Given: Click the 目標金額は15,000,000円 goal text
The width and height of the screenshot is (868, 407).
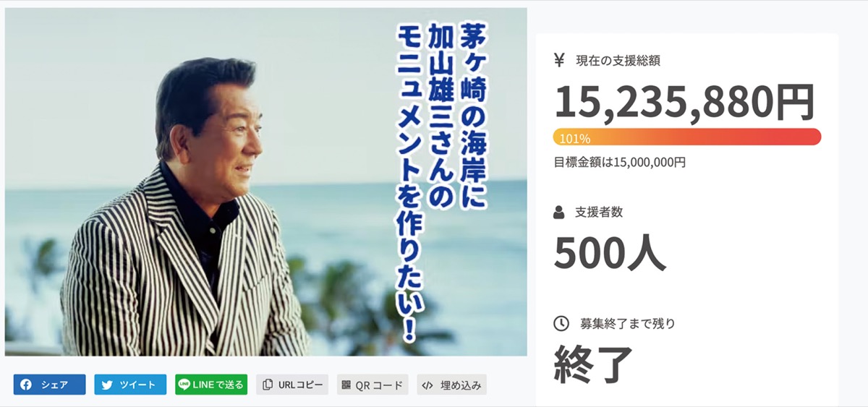Looking at the screenshot, I should click(x=620, y=163).
